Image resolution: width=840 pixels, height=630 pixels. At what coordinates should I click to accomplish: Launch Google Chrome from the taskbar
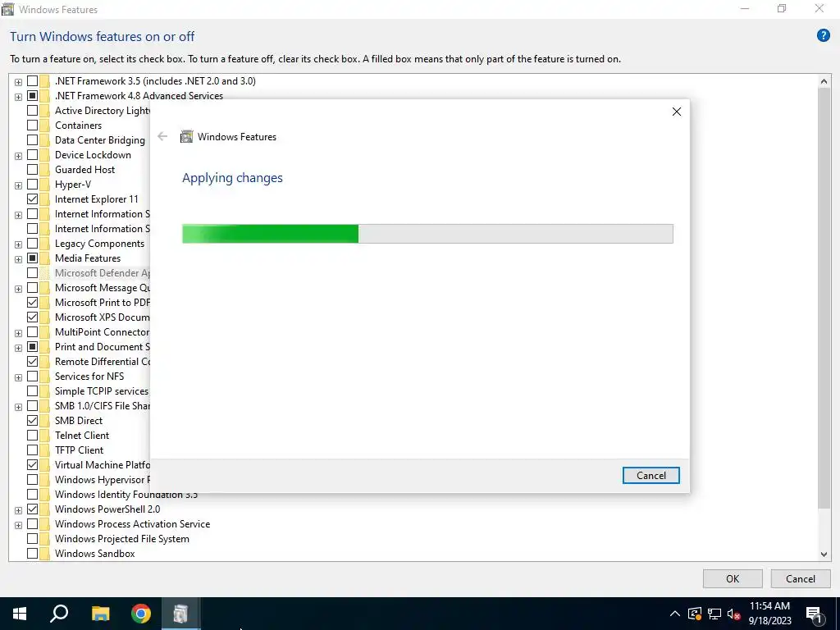click(141, 614)
